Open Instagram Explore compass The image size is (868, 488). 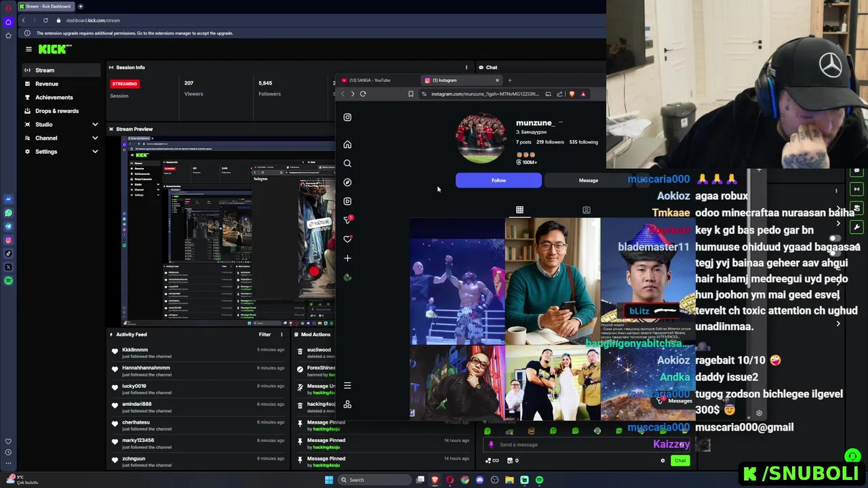[x=347, y=182]
